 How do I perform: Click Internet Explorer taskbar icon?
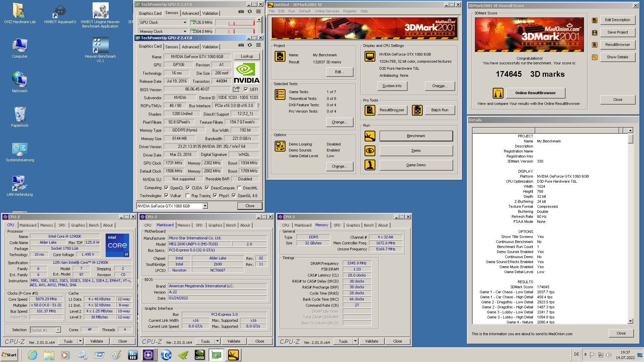click(x=32, y=355)
